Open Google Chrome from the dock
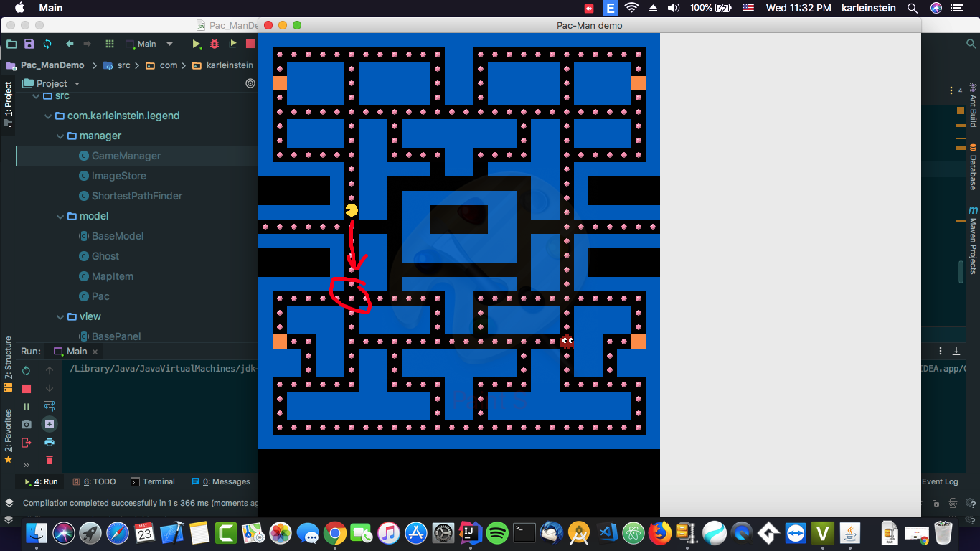Viewport: 980px width, 551px height. (x=335, y=533)
